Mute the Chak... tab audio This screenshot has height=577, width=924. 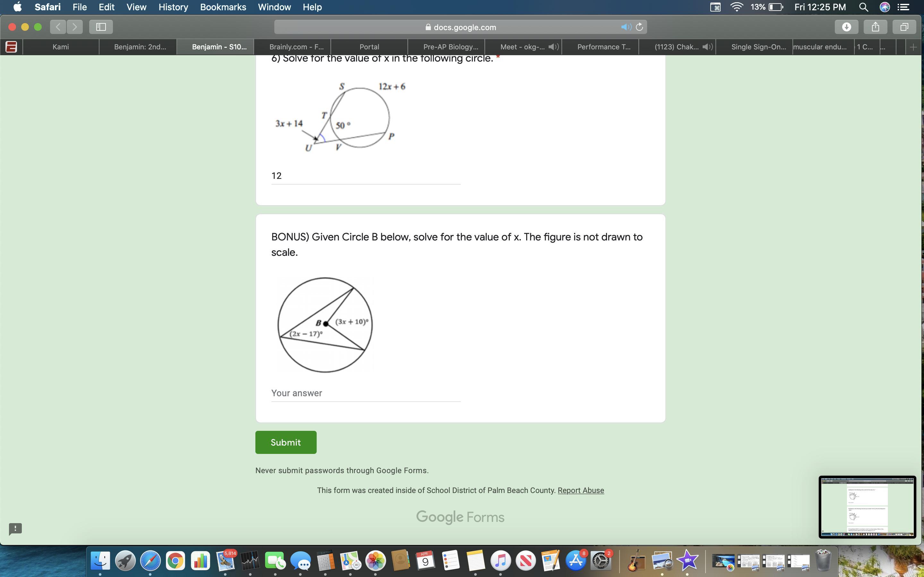click(x=707, y=47)
